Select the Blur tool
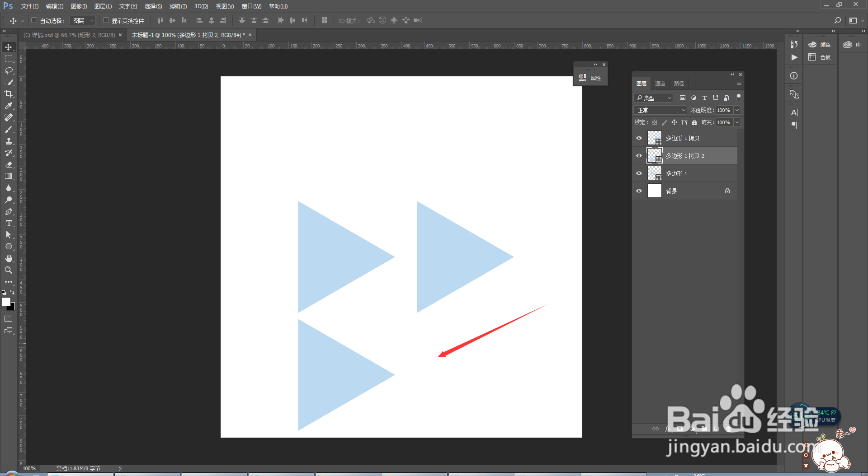This screenshot has height=476, width=868. 9,188
